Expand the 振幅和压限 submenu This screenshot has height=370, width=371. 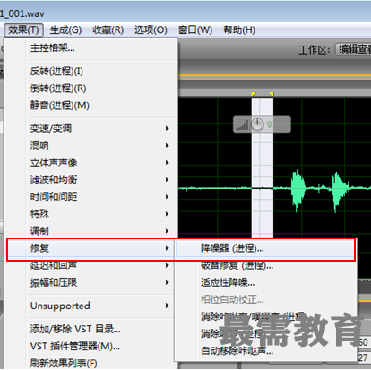coord(92,283)
